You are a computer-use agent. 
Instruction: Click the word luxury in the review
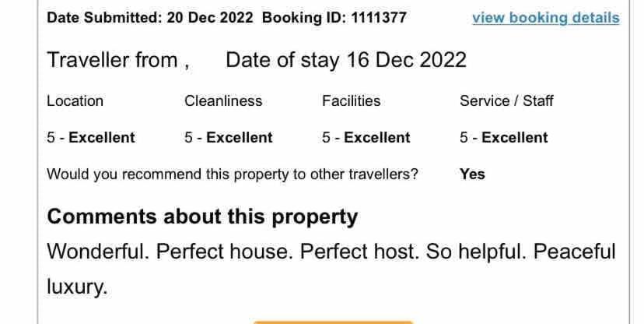click(77, 287)
